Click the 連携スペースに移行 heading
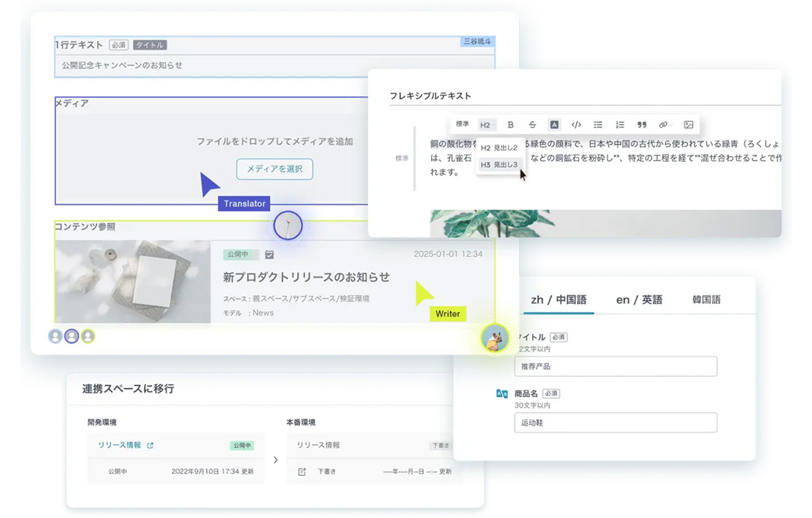Image resolution: width=812 pixels, height=518 pixels. (x=128, y=389)
